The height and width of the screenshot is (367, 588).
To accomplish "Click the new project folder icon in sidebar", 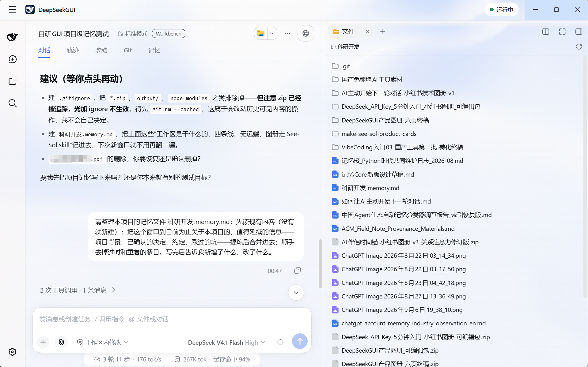I will click(13, 81).
